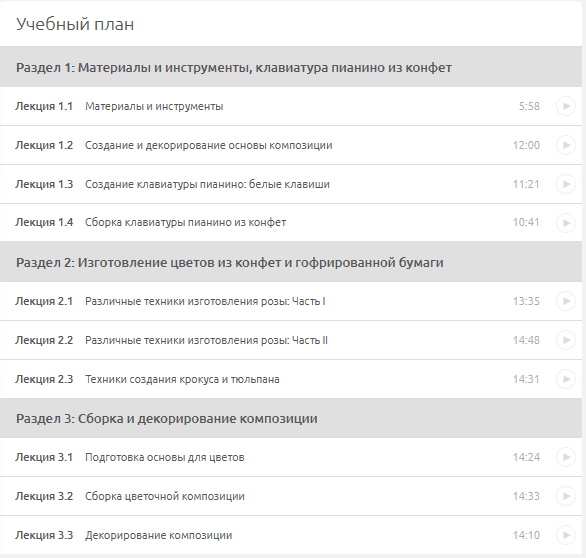Play lecture 1.1 Материалы и инструменты
This screenshot has width=586, height=558.
(566, 106)
